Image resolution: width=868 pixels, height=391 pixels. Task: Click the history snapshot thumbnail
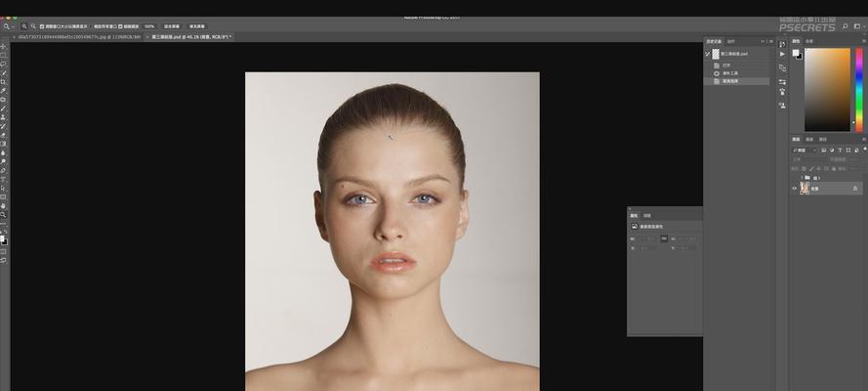click(x=716, y=54)
